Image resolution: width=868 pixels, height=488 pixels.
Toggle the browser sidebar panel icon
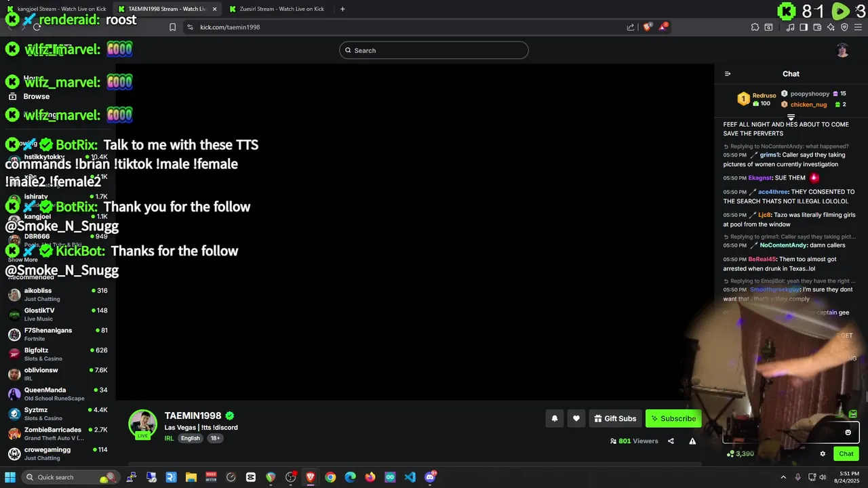point(804,27)
